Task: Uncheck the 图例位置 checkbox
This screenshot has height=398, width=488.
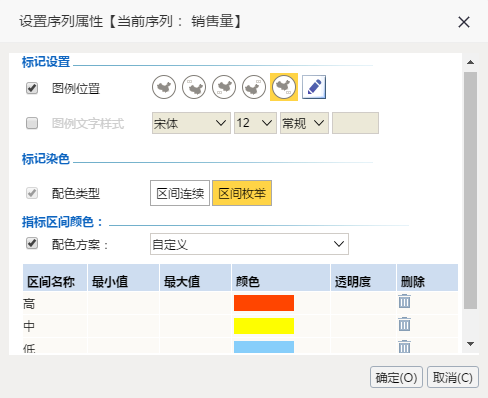Action: pyautogui.click(x=32, y=88)
